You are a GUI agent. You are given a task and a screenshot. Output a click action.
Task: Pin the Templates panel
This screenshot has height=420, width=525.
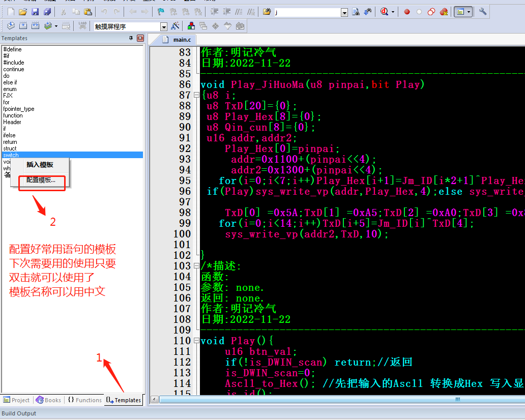click(x=131, y=38)
